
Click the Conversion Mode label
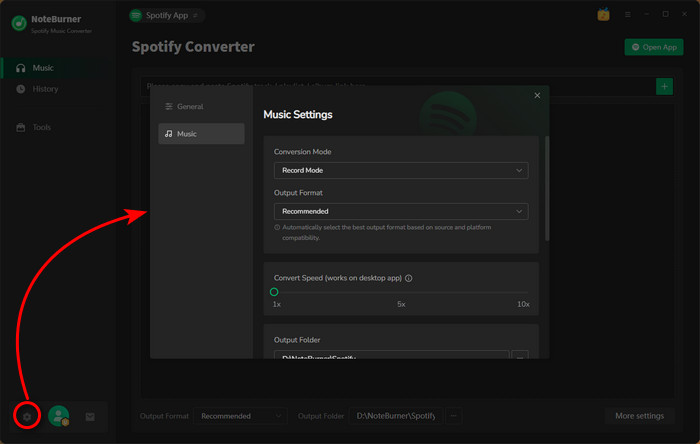(302, 152)
